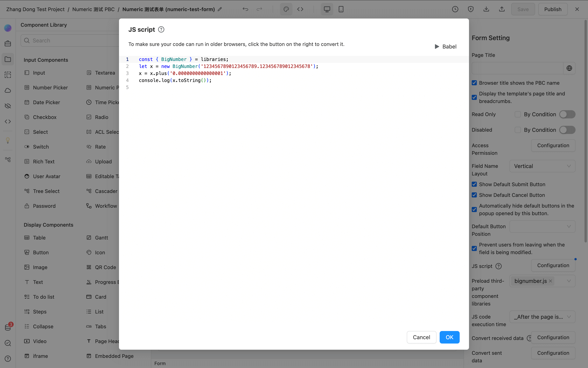588x368 pixels.
Task: Click the lightbulb icon in left sidebar
Action: [x=8, y=140]
